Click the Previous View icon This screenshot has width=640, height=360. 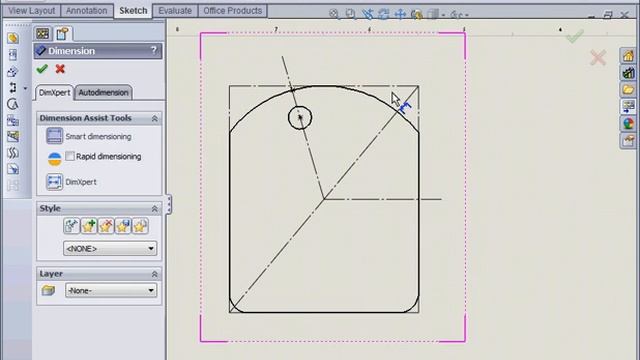coord(367,14)
